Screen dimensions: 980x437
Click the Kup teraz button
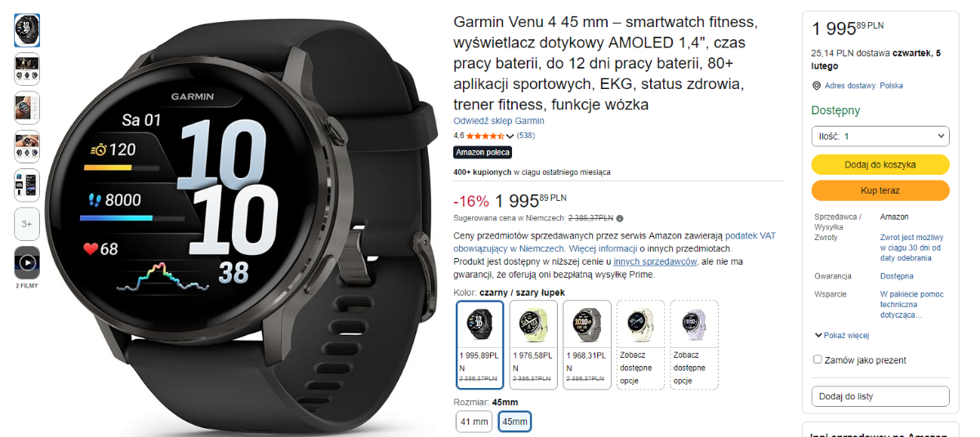point(880,190)
